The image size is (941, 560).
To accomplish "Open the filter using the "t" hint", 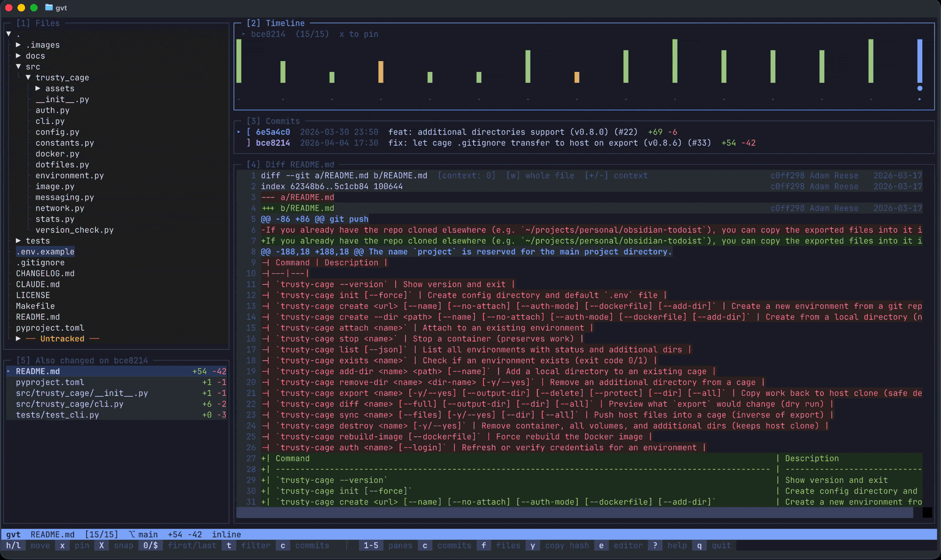I will [229, 545].
